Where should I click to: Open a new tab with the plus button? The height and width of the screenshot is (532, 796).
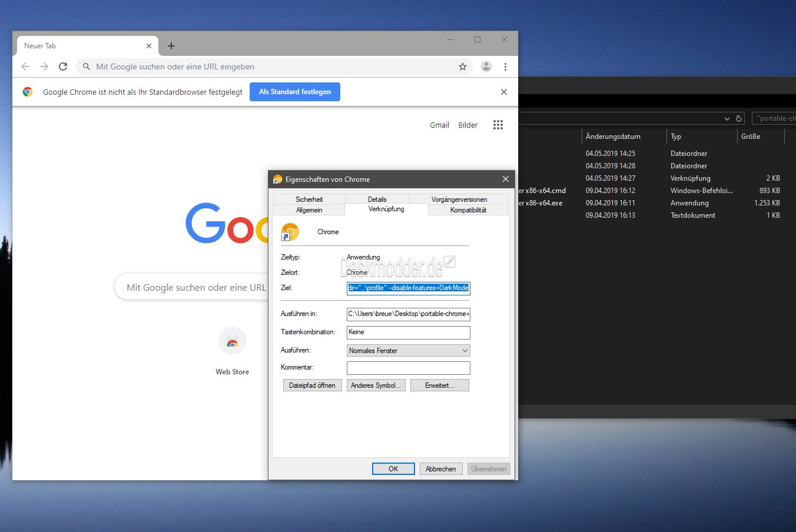[x=171, y=46]
